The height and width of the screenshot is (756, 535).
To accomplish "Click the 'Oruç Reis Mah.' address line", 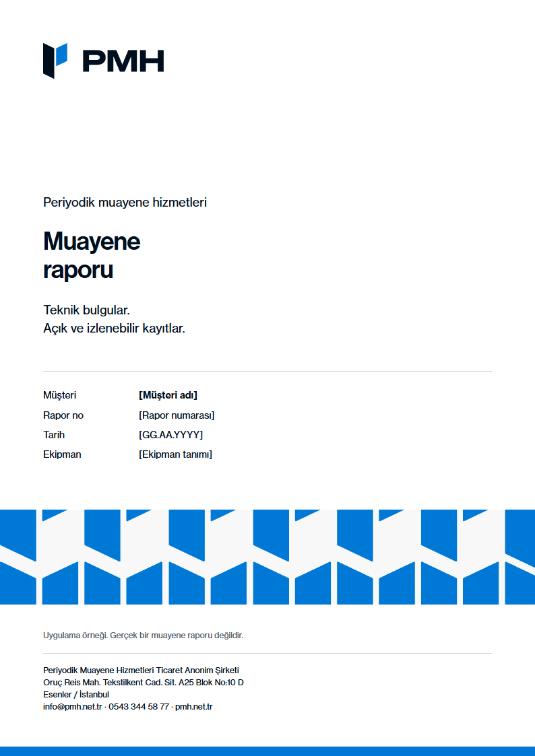I will (144, 682).
